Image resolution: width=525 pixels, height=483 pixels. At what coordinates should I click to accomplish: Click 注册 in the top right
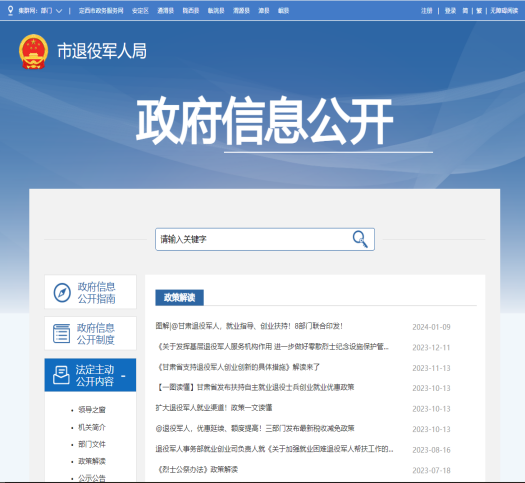click(427, 11)
